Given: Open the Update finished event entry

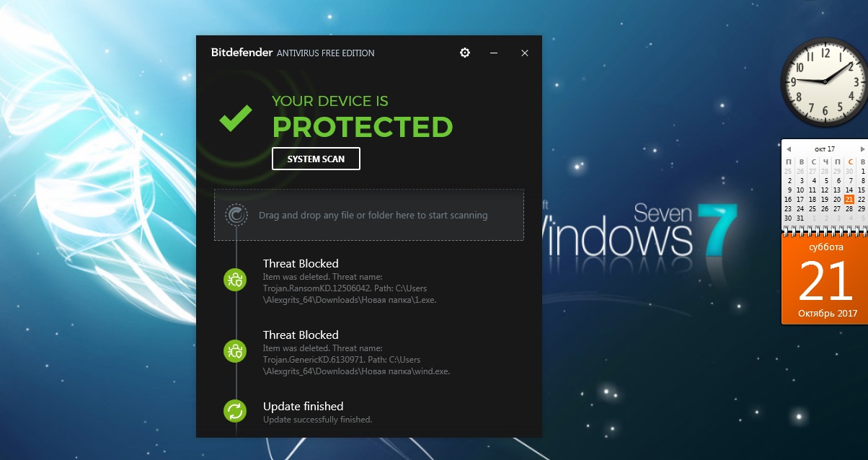Looking at the screenshot, I should coord(317,412).
